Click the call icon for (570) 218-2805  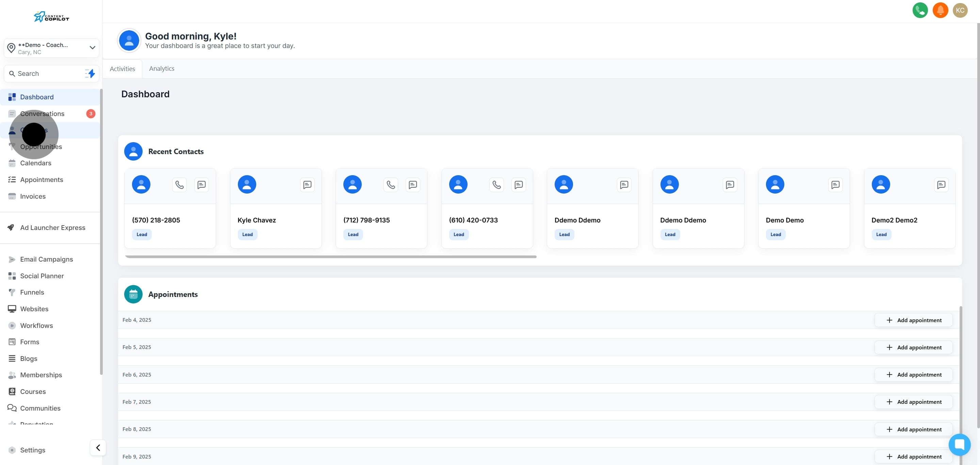(x=179, y=185)
